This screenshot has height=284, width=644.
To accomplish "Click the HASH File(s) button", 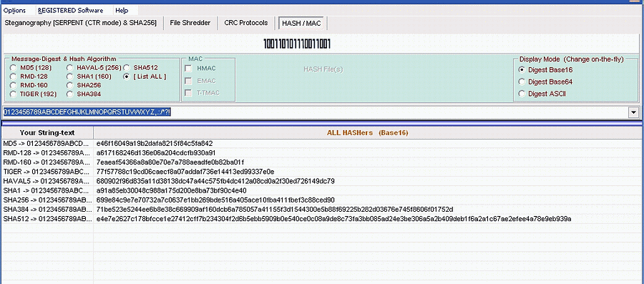I will coord(323,69).
